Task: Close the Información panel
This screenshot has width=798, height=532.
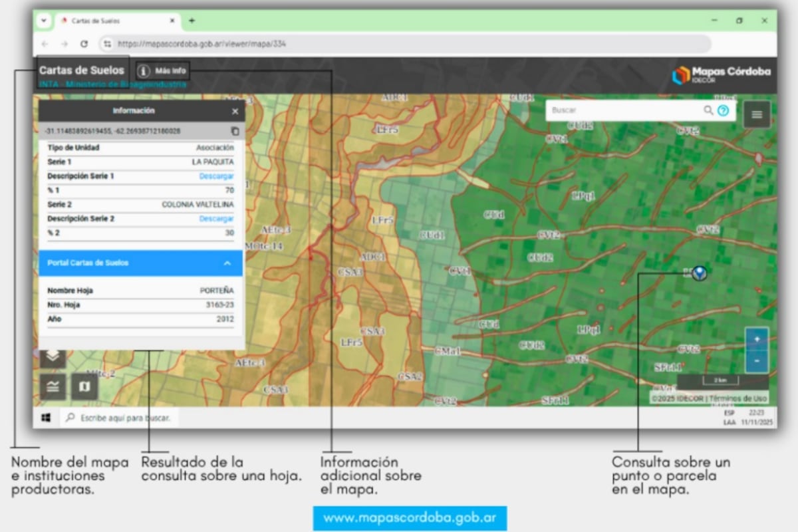Action: 235,112
